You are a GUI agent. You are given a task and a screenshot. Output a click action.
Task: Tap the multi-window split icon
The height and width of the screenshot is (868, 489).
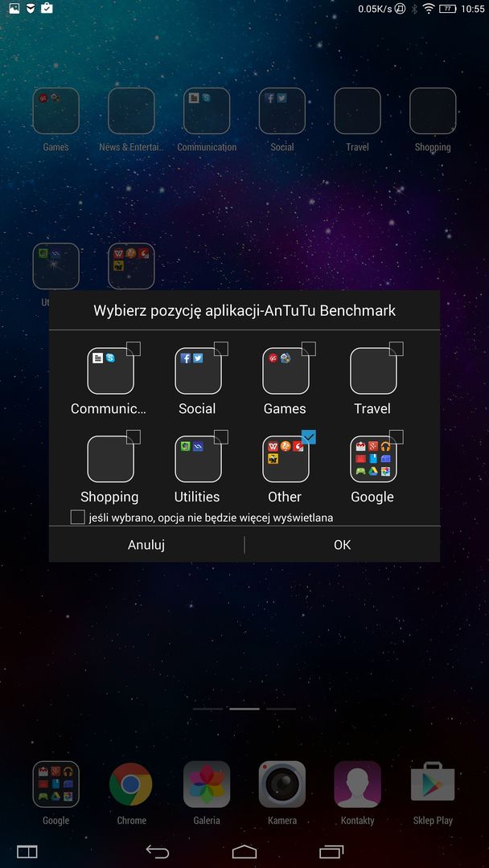[27, 851]
